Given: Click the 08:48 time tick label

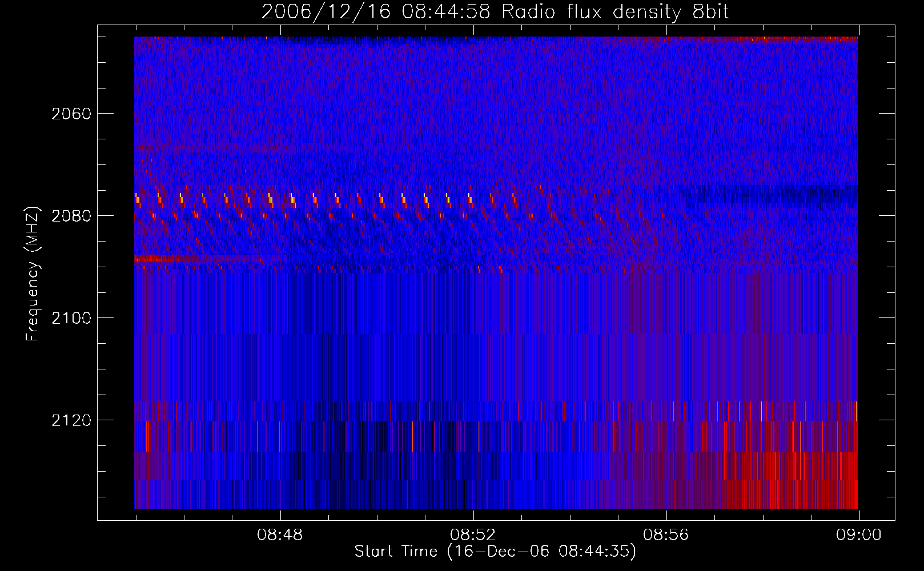Looking at the screenshot, I should 280,535.
